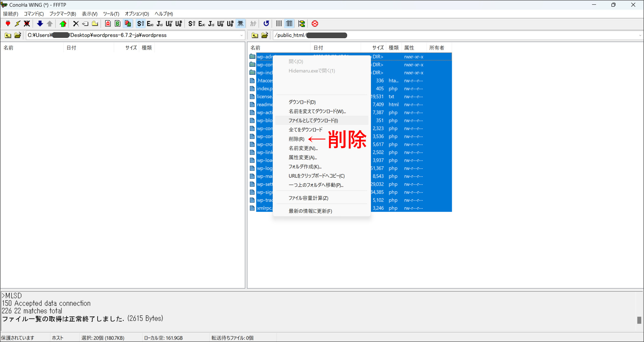Click the red Abort transfer icon
644x342 pixels.
coord(315,23)
